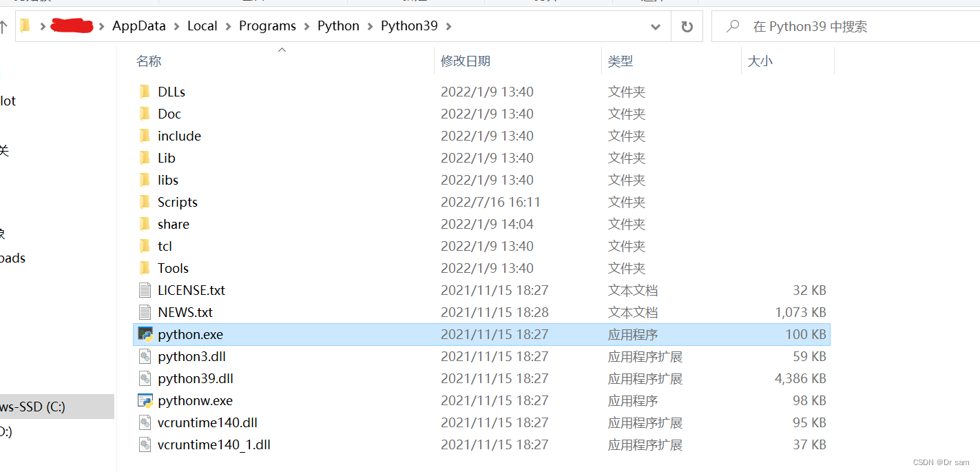This screenshot has height=472, width=980.
Task: Select the python39.dll file name
Action: (x=196, y=378)
